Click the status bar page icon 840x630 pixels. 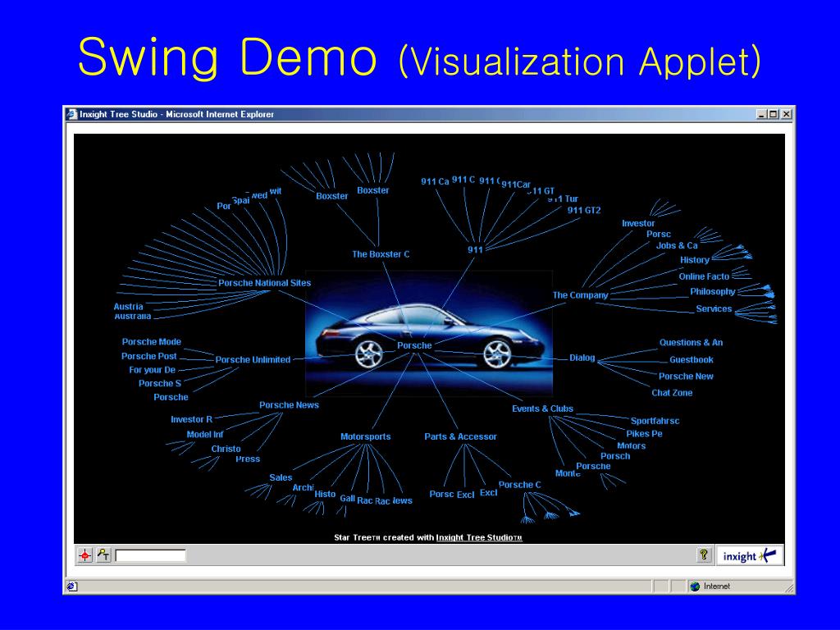point(72,586)
